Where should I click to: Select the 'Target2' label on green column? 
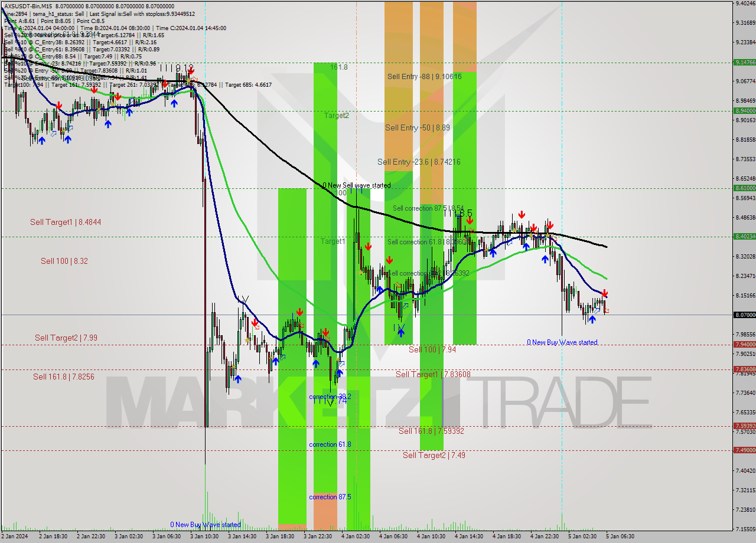tap(336, 116)
